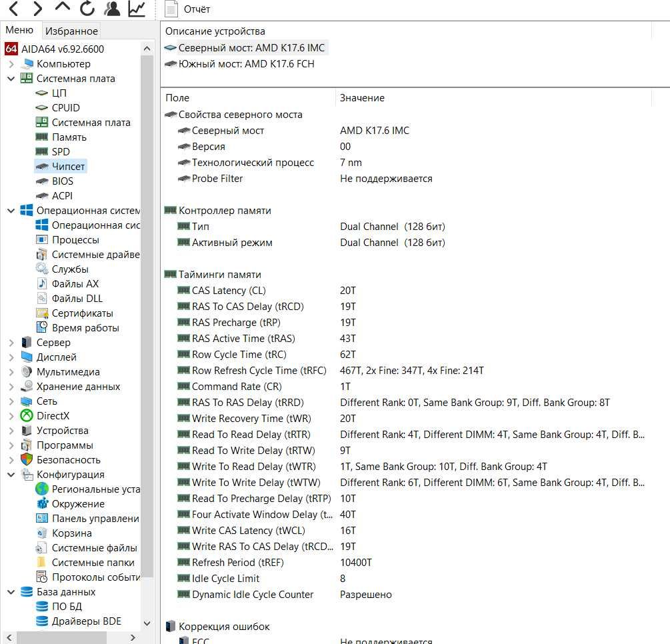Expand the Программы tree node
This screenshot has width=670, height=644.
11,445
